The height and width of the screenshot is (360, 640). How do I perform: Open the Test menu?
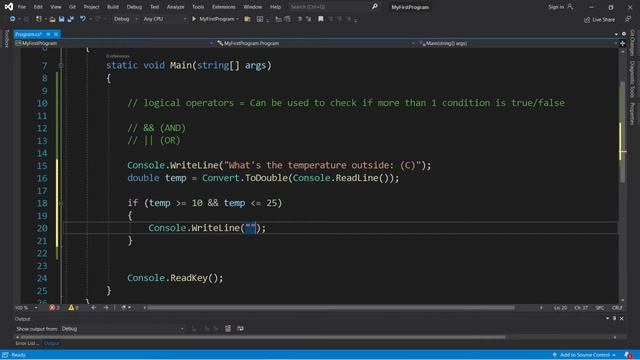coord(154,7)
